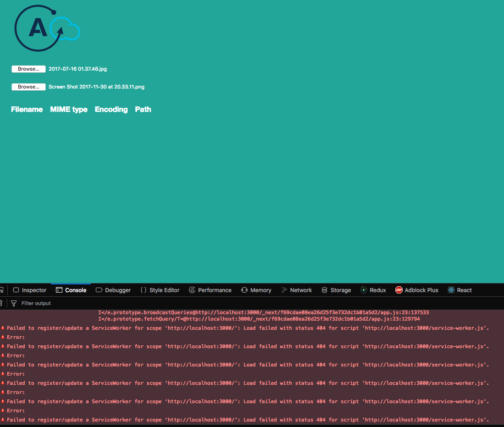
Task: Clear console with the trash icon
Action: point(1,303)
